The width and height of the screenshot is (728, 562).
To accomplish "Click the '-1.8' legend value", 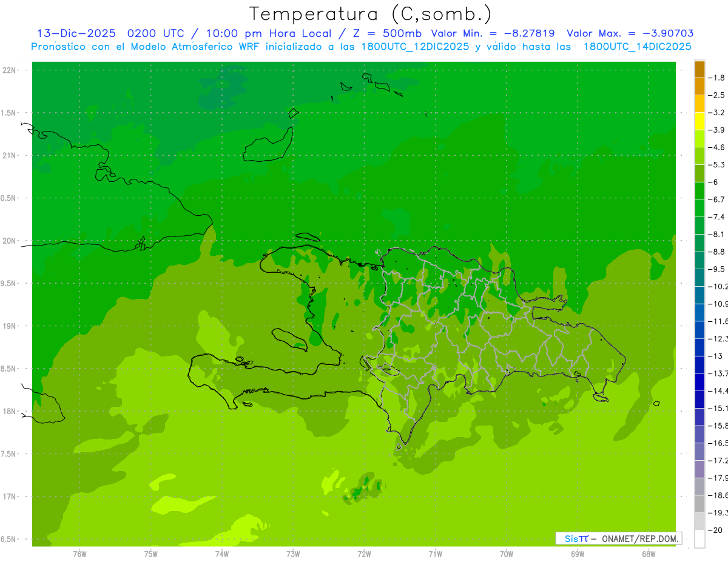I will [x=718, y=78].
